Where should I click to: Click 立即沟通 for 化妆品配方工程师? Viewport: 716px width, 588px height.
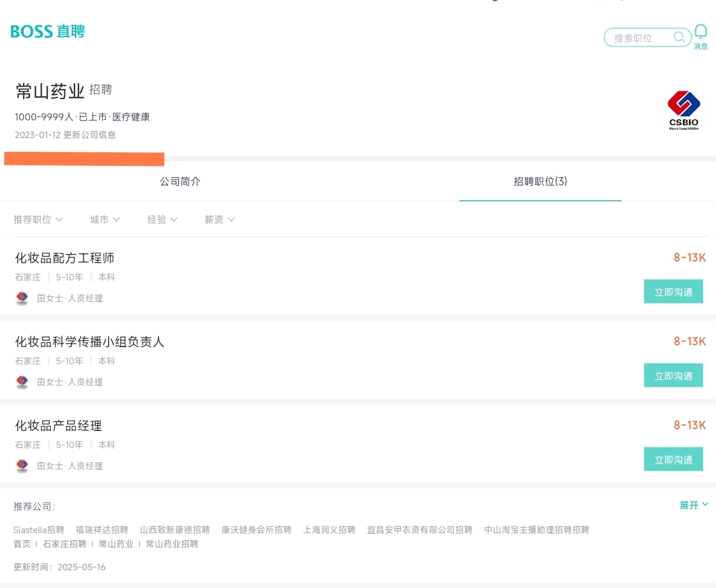pos(673,292)
